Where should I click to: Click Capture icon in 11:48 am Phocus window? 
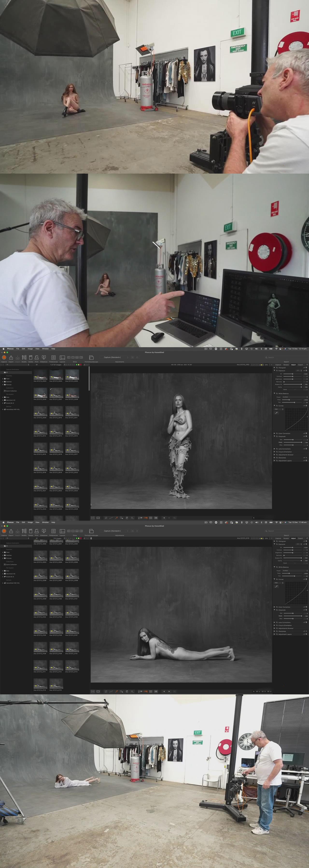(4, 531)
